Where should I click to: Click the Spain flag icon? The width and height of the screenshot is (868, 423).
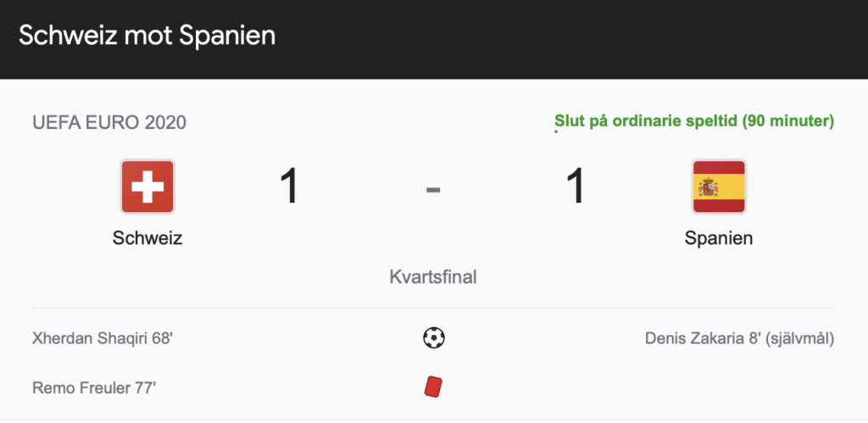point(719,187)
